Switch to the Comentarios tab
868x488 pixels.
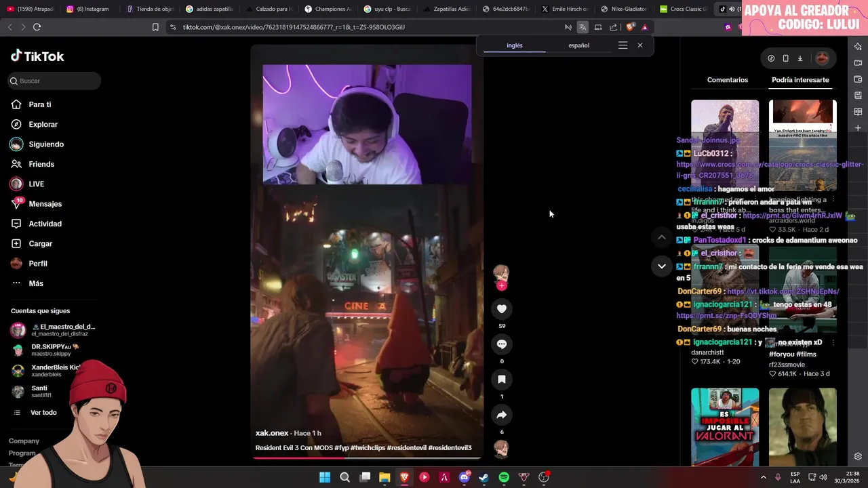pos(728,80)
